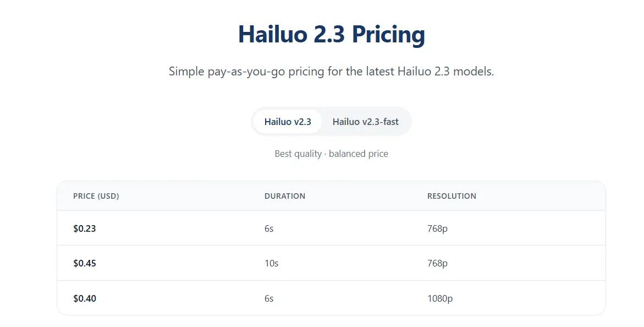Select the $0.23 price cell
This screenshot has height=327, width=644.
[85, 228]
